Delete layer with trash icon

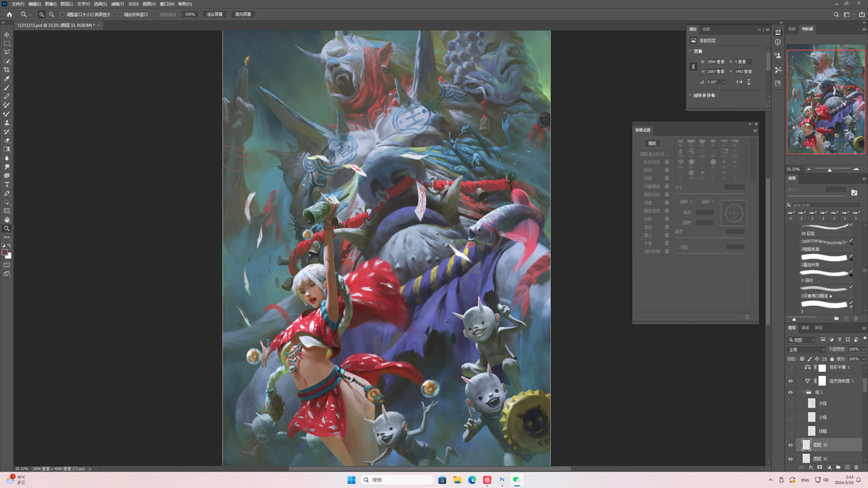click(856, 467)
